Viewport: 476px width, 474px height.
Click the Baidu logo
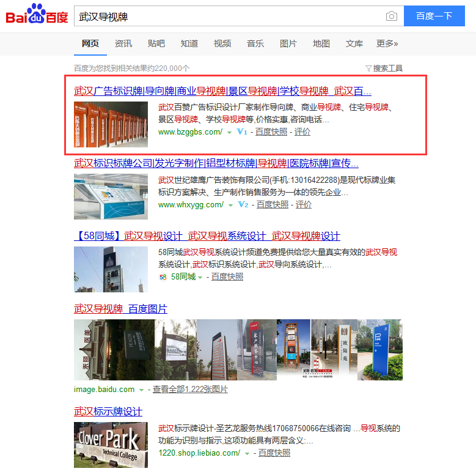point(37,15)
